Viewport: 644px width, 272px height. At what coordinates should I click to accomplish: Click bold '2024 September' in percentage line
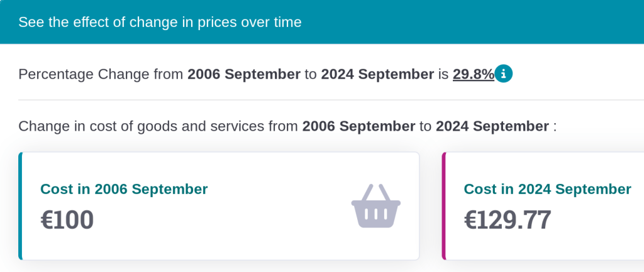[x=377, y=74]
